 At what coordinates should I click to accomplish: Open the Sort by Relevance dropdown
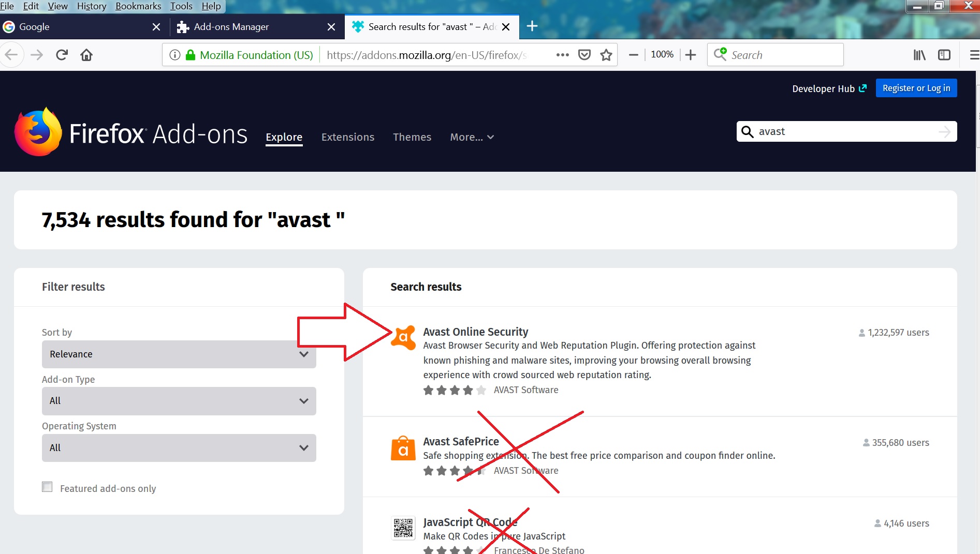pyautogui.click(x=179, y=354)
